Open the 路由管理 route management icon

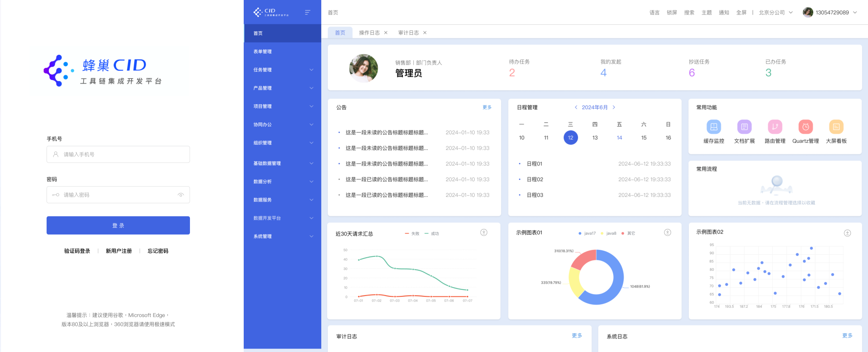click(x=775, y=127)
